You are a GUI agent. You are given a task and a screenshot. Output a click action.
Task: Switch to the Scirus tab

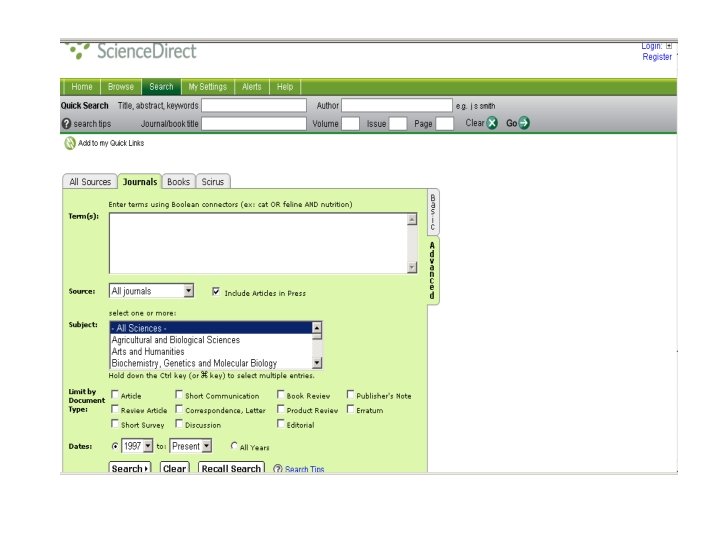click(213, 182)
